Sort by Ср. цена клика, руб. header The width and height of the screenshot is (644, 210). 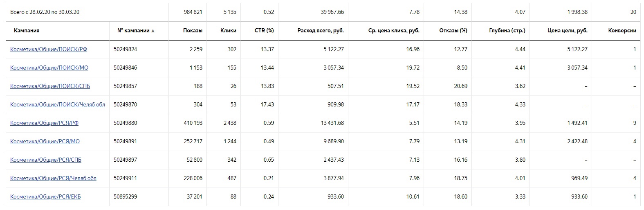point(394,31)
